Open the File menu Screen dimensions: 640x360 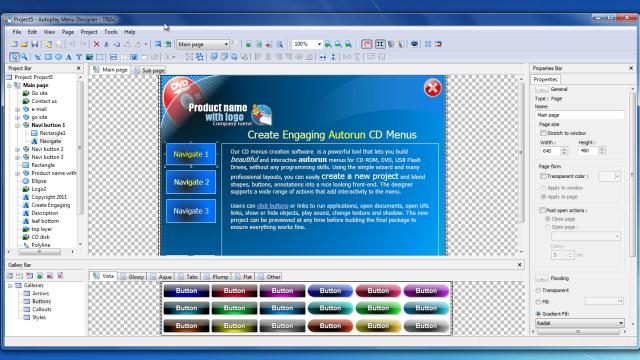[17, 32]
